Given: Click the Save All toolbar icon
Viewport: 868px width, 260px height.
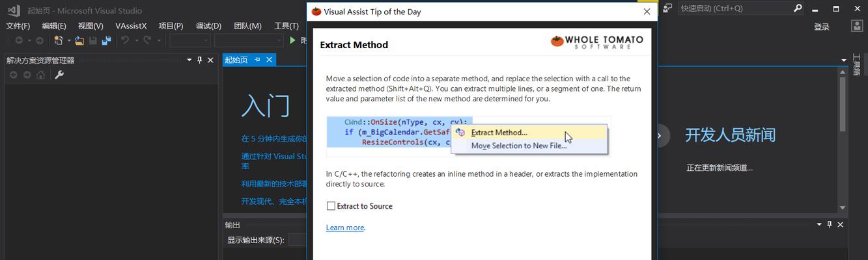Looking at the screenshot, I should coord(106,40).
